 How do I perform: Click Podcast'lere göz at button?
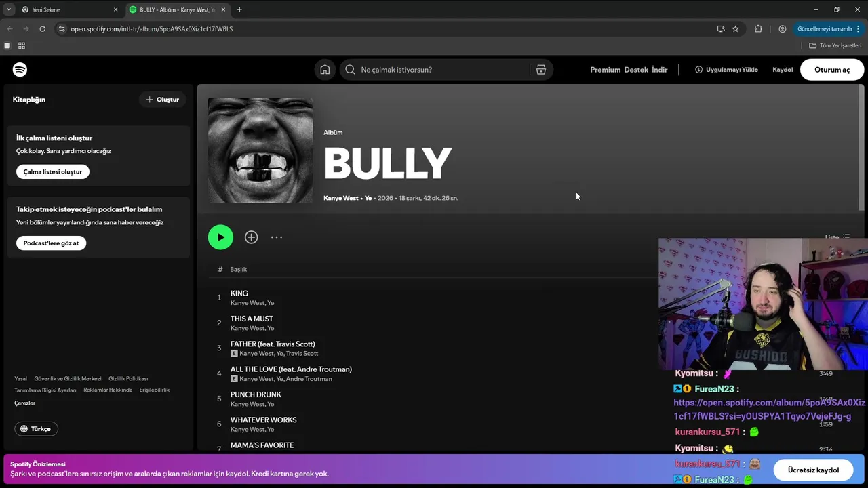51,243
